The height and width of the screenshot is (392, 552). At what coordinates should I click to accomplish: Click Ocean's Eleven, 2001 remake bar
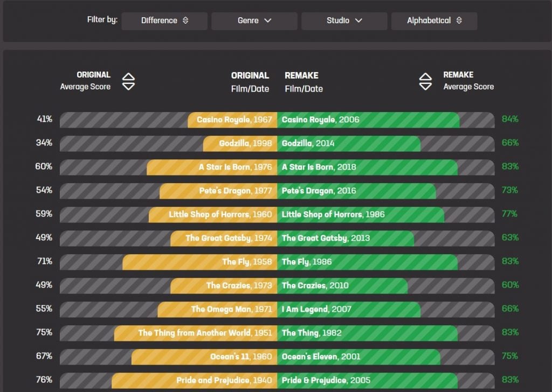point(358,356)
